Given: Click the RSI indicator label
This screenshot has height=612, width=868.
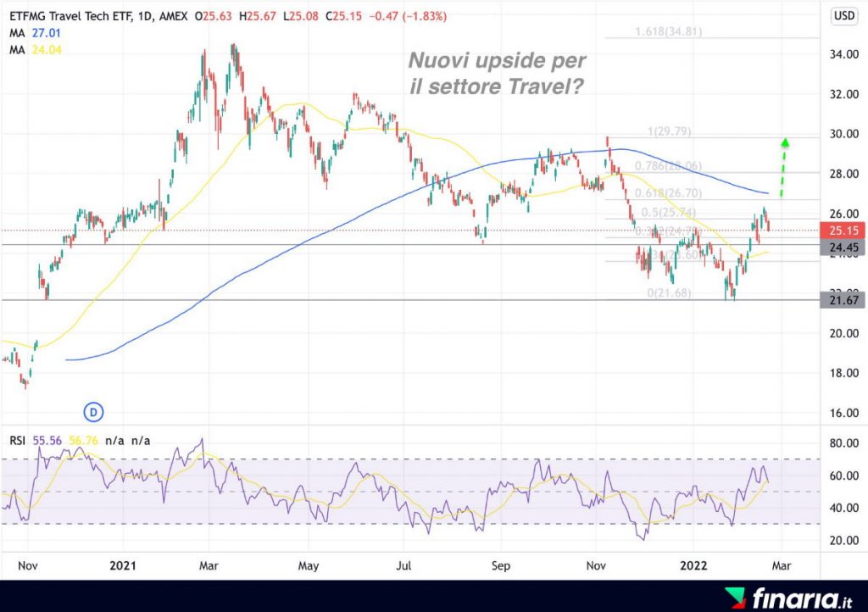Looking at the screenshot, I should [x=18, y=441].
